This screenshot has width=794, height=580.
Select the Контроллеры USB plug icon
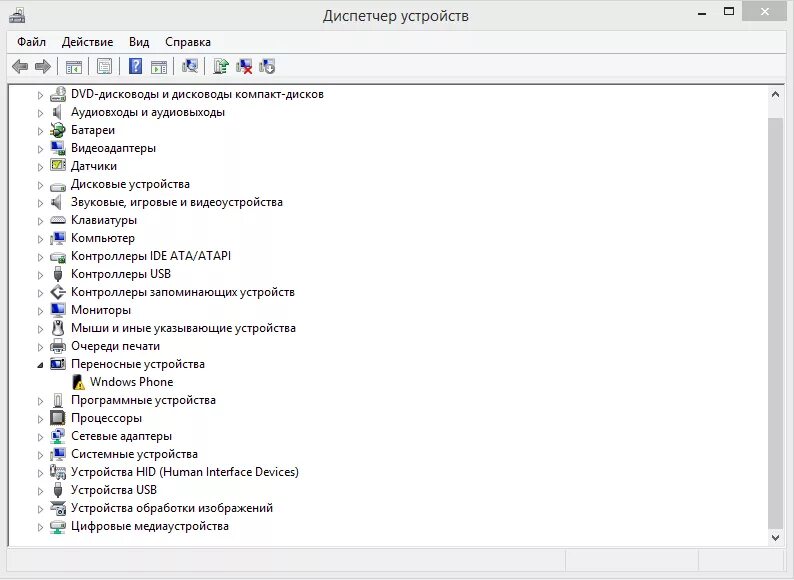[x=58, y=274]
